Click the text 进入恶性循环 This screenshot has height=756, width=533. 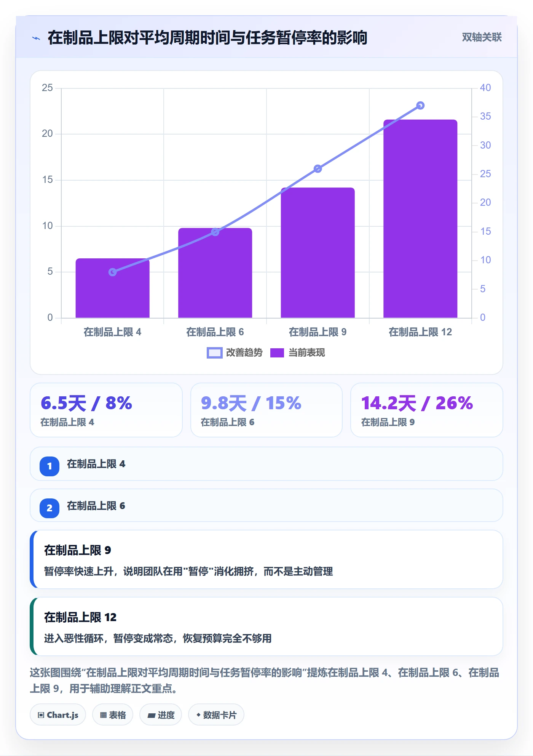[74, 639]
